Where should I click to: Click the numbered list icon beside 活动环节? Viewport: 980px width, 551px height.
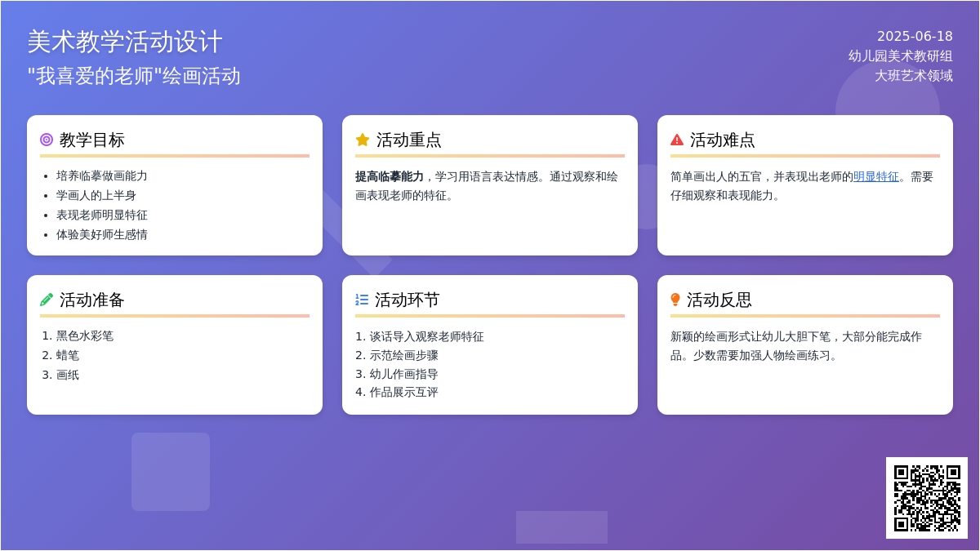pyautogui.click(x=362, y=300)
